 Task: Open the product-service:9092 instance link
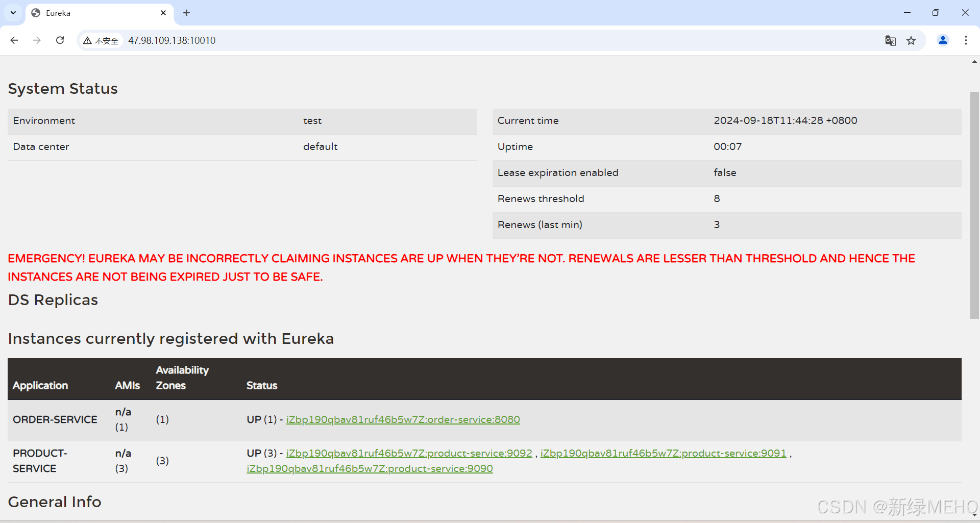[x=409, y=453]
